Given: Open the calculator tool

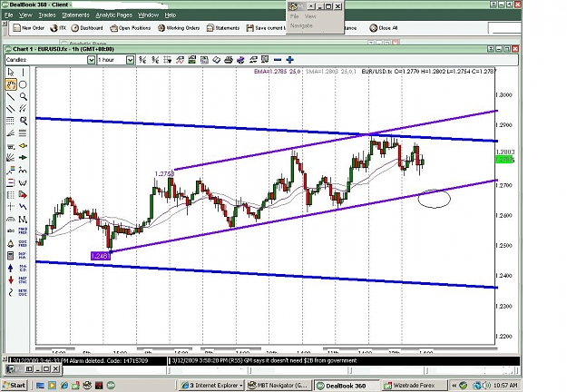Looking at the screenshot, I should [x=11, y=256].
